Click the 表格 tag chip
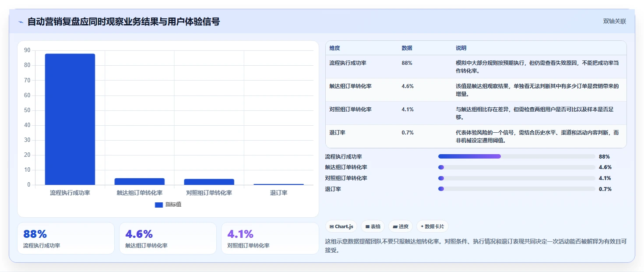 [373, 226]
